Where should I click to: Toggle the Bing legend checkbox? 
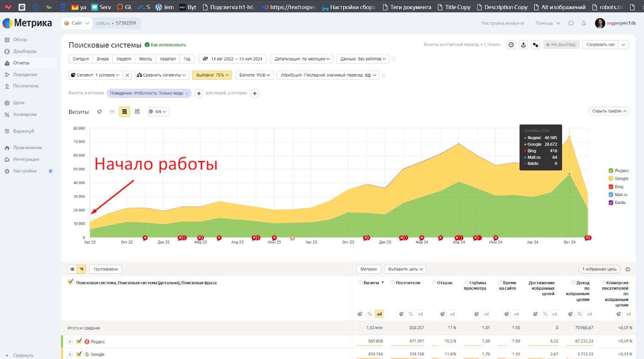click(x=611, y=187)
